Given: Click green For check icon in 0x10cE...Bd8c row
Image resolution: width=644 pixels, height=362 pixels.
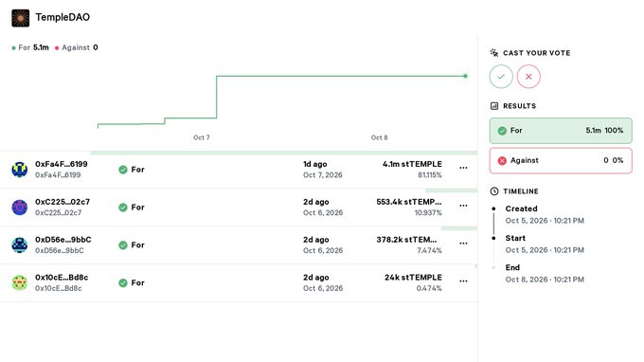Looking at the screenshot, I should coord(123,283).
